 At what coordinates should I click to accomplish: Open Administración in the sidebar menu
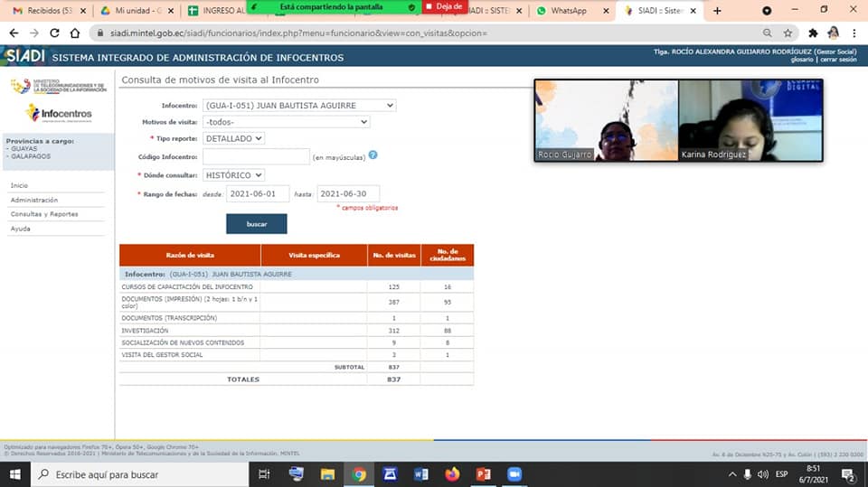click(34, 200)
